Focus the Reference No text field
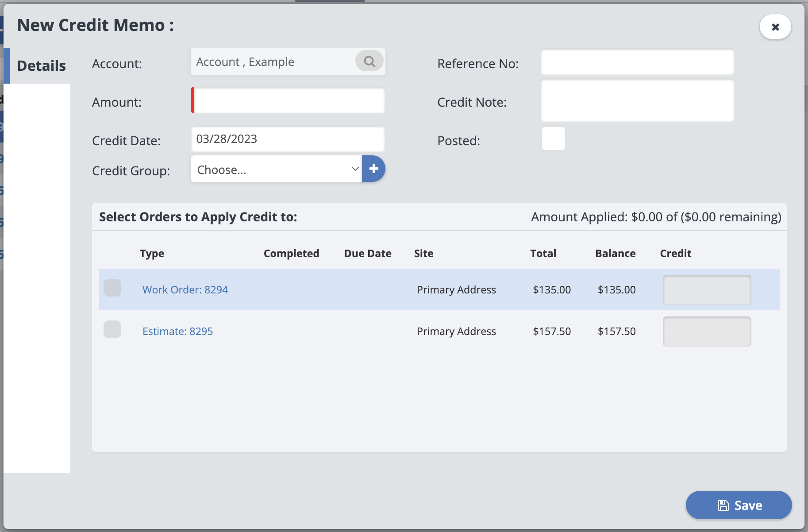This screenshot has height=532, width=808. point(637,62)
